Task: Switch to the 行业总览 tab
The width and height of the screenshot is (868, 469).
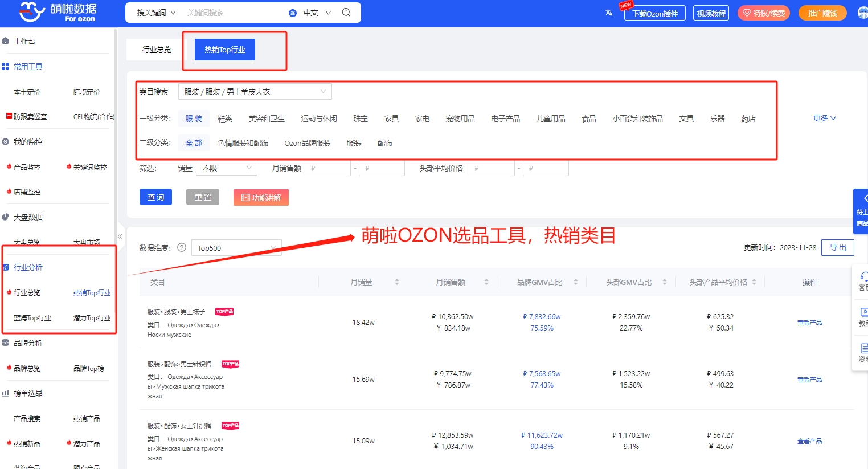Action: 157,50
